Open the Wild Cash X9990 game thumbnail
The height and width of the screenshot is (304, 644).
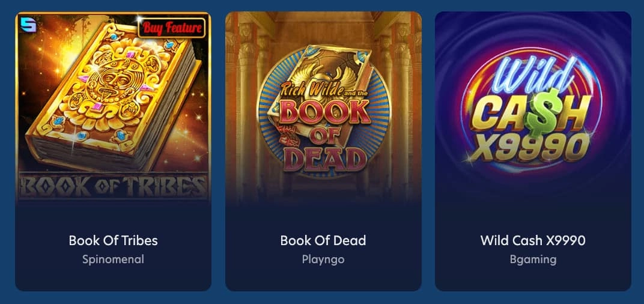point(533,107)
